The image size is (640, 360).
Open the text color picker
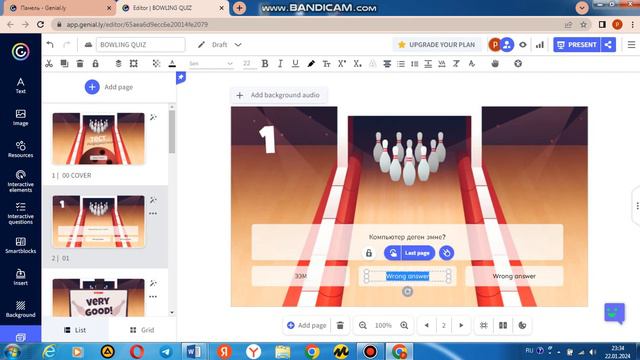tap(172, 64)
